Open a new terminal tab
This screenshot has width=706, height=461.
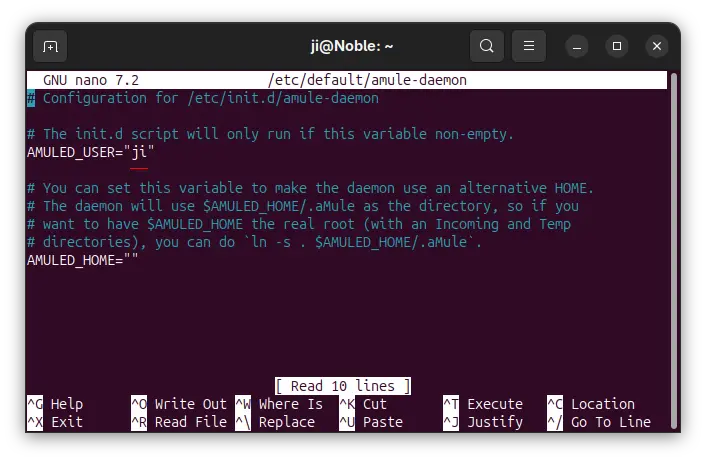pyautogui.click(x=50, y=46)
